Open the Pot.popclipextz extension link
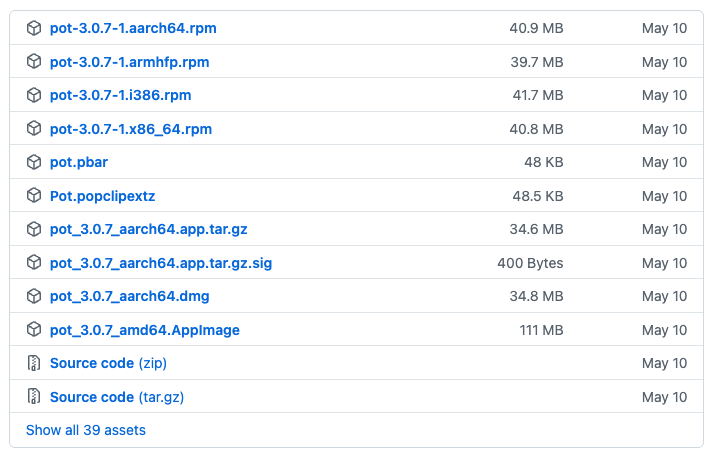 (103, 196)
